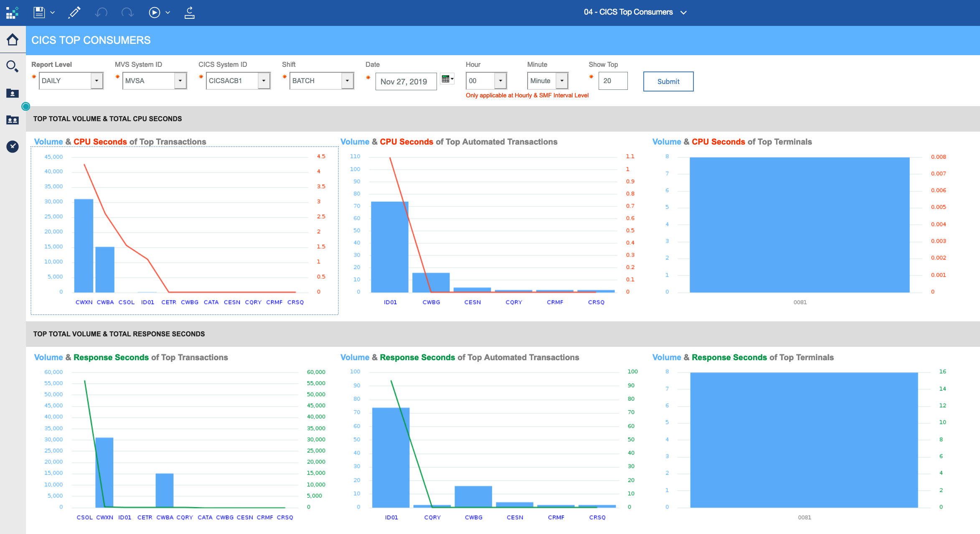Screen dimensions: 980x534
Task: Open the Minute dropdown
Action: [548, 81]
